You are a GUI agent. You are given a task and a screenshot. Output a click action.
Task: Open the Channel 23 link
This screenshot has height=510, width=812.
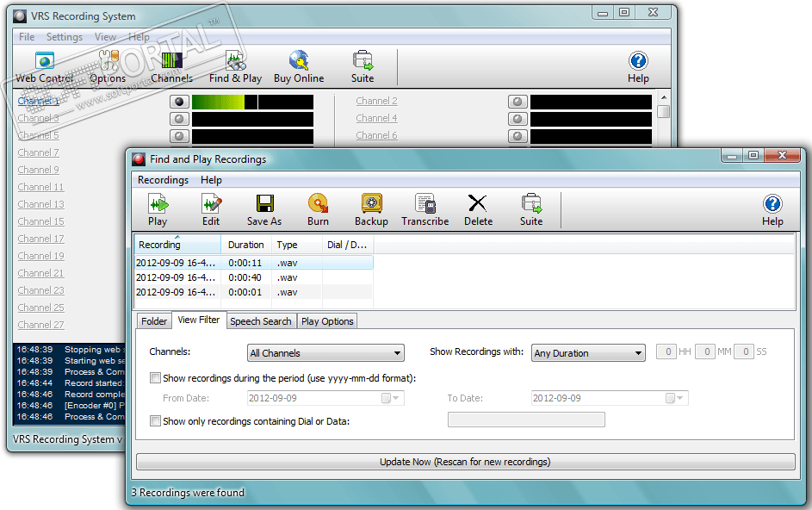click(x=41, y=290)
